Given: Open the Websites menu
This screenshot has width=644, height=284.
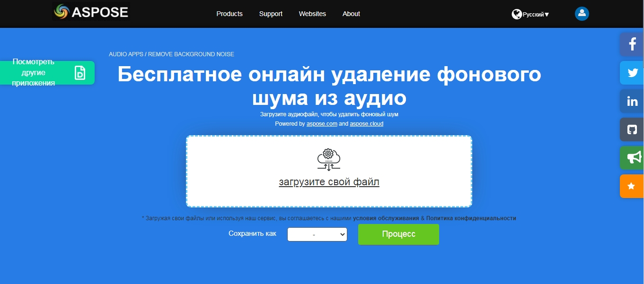Looking at the screenshot, I should tap(312, 14).
